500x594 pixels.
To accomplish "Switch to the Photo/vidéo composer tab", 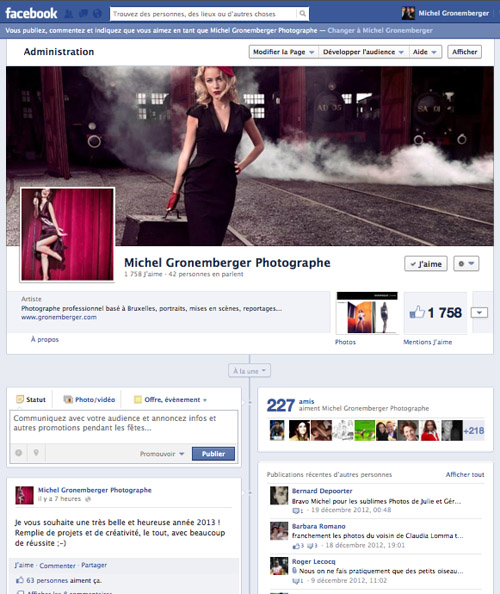I will point(89,399).
